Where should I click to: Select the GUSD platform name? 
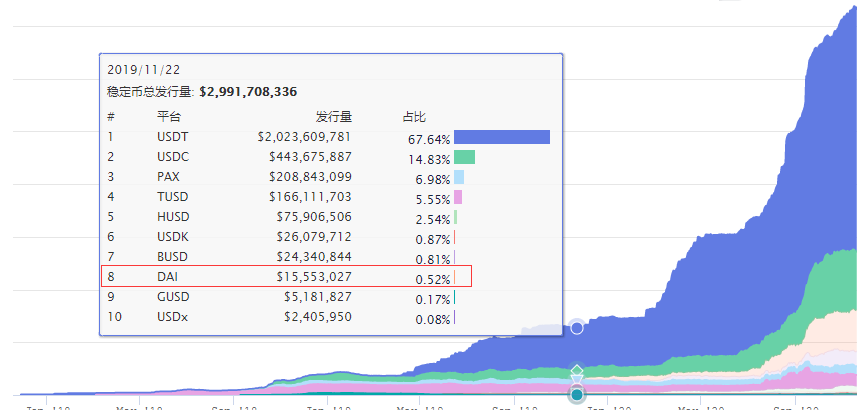tap(173, 297)
